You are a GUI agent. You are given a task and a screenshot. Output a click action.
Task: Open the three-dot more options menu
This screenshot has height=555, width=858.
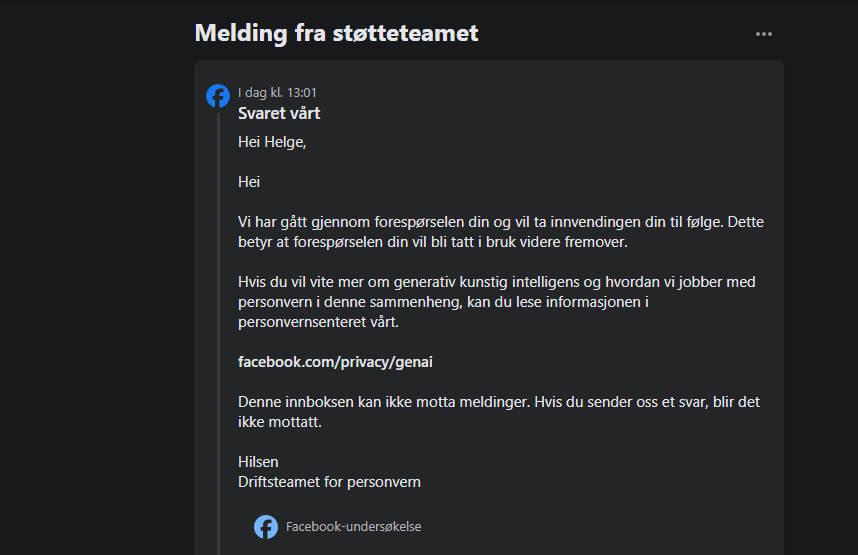(x=764, y=34)
